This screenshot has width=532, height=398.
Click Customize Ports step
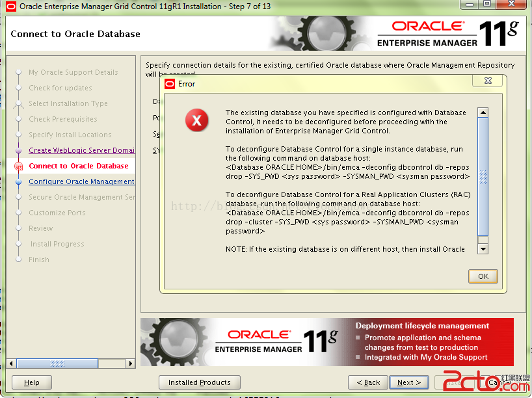pyautogui.click(x=57, y=213)
